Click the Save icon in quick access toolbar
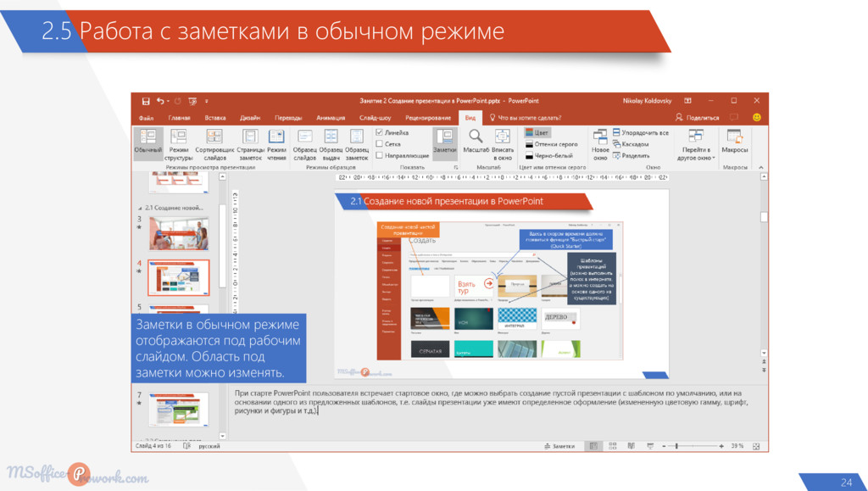 pos(146,101)
